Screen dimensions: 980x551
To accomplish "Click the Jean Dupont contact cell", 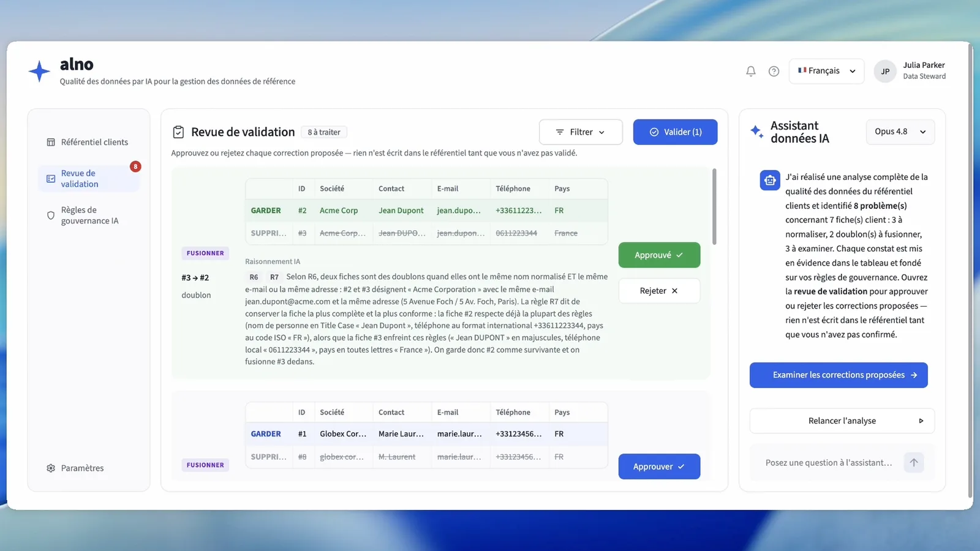I will click(401, 211).
